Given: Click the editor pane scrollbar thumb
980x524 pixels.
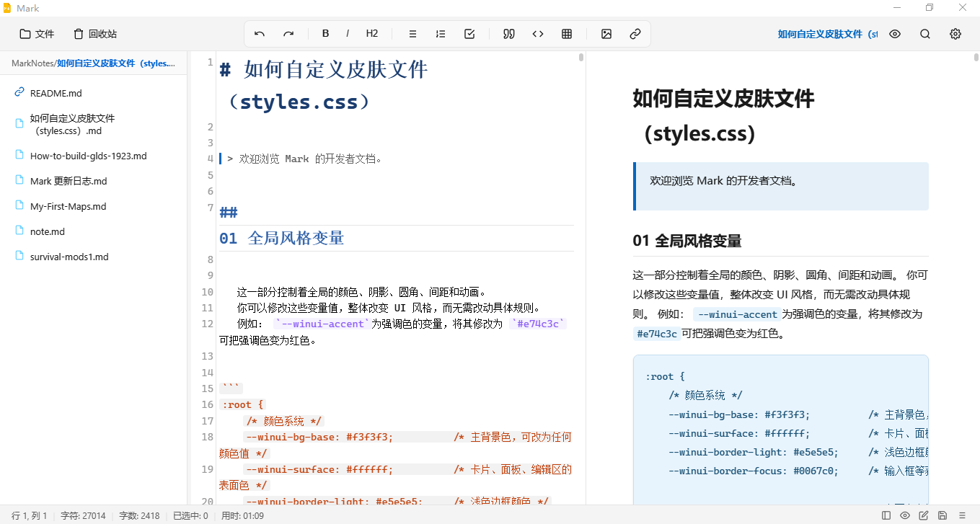Looking at the screenshot, I should [581, 58].
